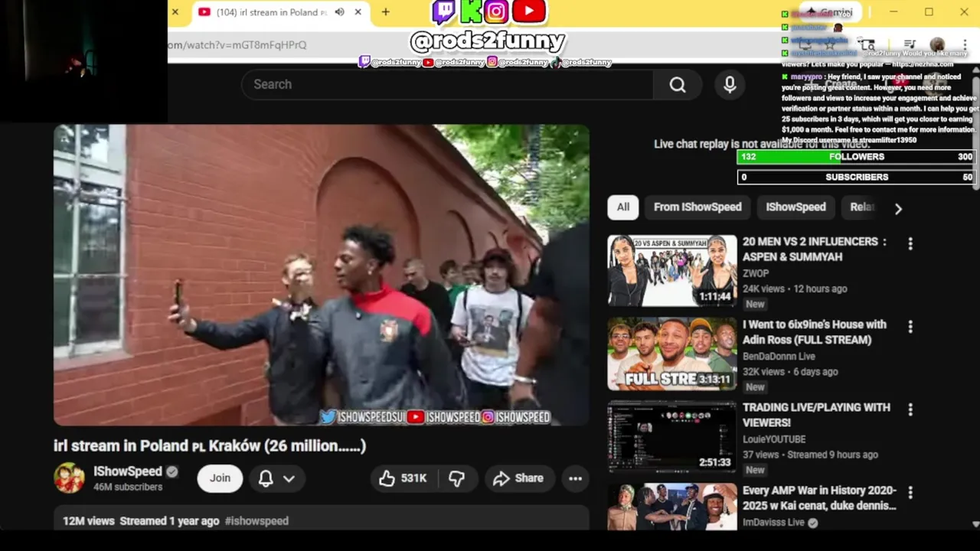
Task: Open options for Every AMP War video
Action: click(910, 492)
